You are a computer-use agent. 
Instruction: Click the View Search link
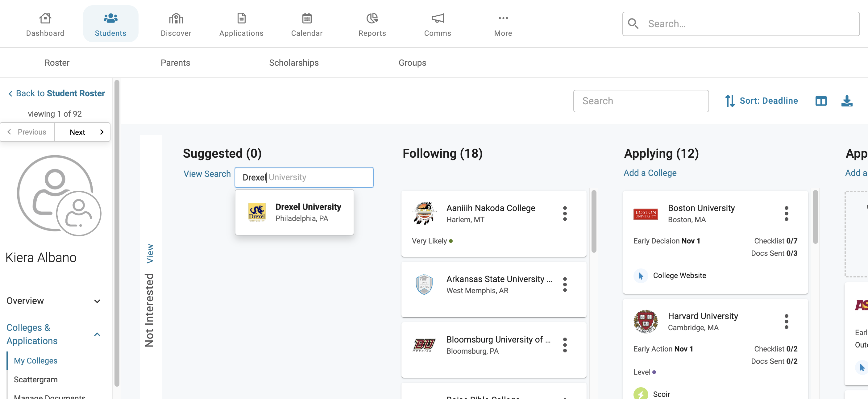(207, 174)
